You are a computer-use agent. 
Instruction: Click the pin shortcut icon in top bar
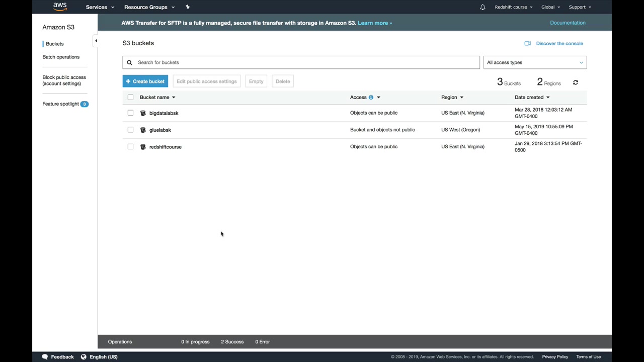pos(188,7)
